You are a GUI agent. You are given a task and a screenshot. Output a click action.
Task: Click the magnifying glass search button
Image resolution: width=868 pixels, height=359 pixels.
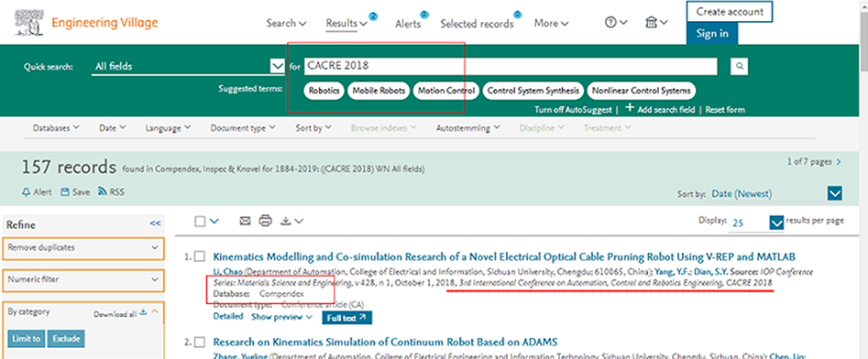point(739,67)
